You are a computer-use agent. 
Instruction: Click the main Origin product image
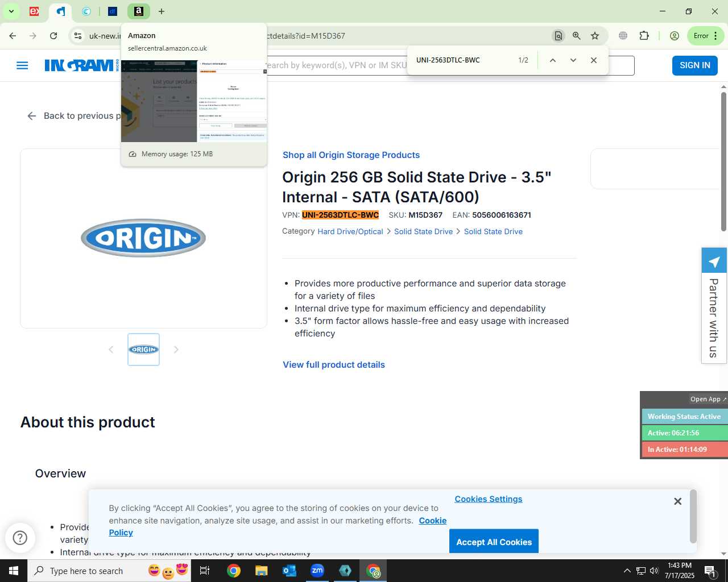(x=143, y=238)
